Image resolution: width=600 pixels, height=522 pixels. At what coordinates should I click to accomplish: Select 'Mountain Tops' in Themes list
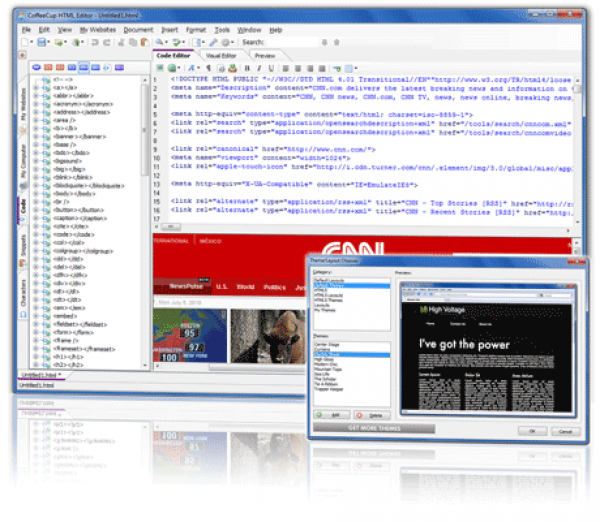pyautogui.click(x=328, y=369)
